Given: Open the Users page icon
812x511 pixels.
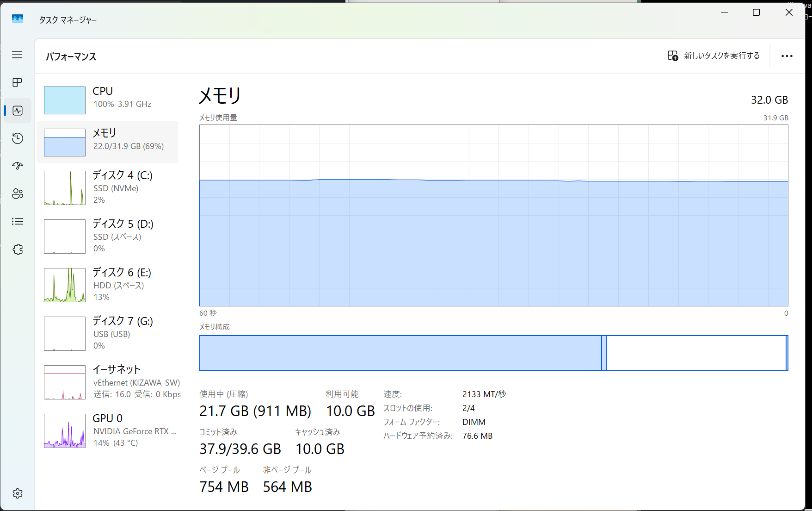Looking at the screenshot, I should point(18,193).
